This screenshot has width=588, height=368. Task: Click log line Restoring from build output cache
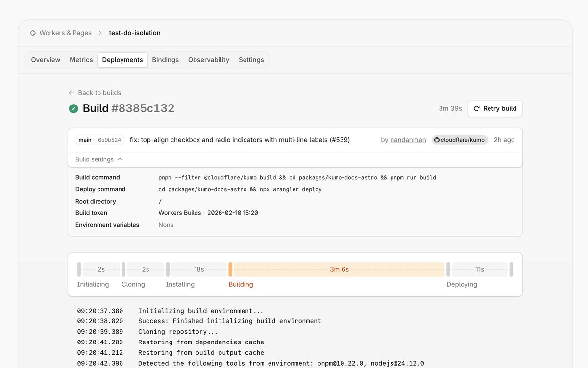201,352
